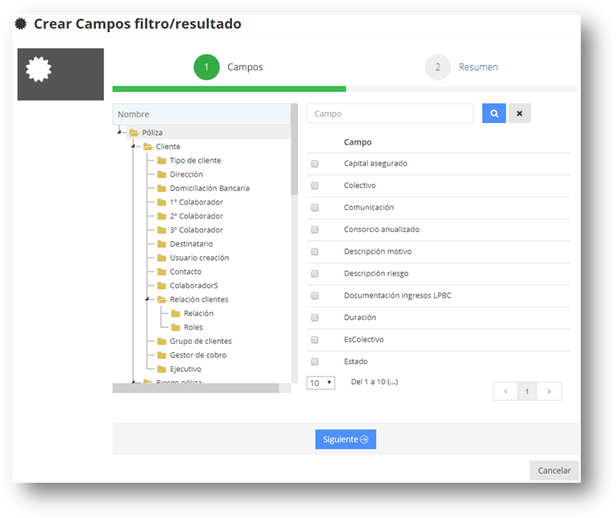Collapse the Relación clientes tree node
Image resolution: width=616 pixels, height=518 pixels.
pos(147,299)
